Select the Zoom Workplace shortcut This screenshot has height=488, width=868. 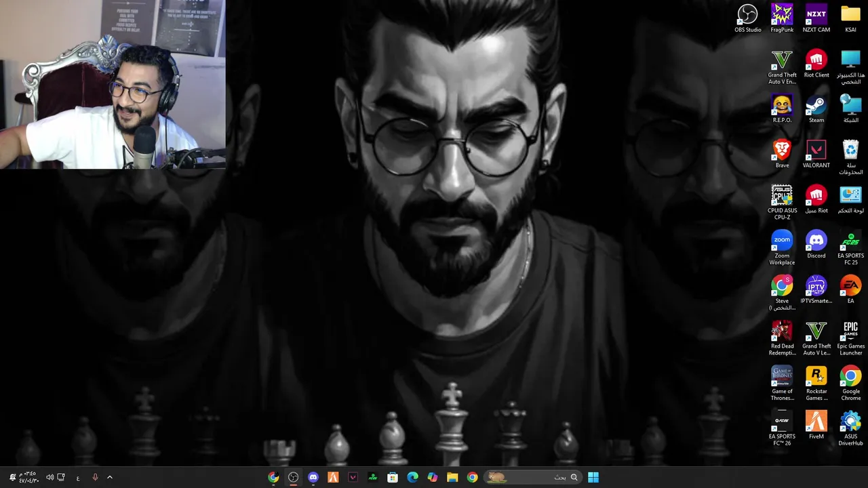point(782,248)
